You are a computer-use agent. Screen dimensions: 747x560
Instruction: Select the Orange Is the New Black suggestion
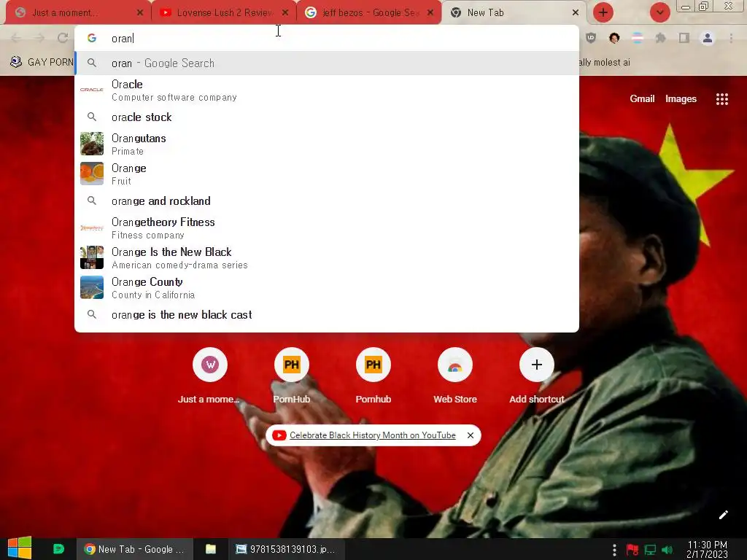click(326, 257)
